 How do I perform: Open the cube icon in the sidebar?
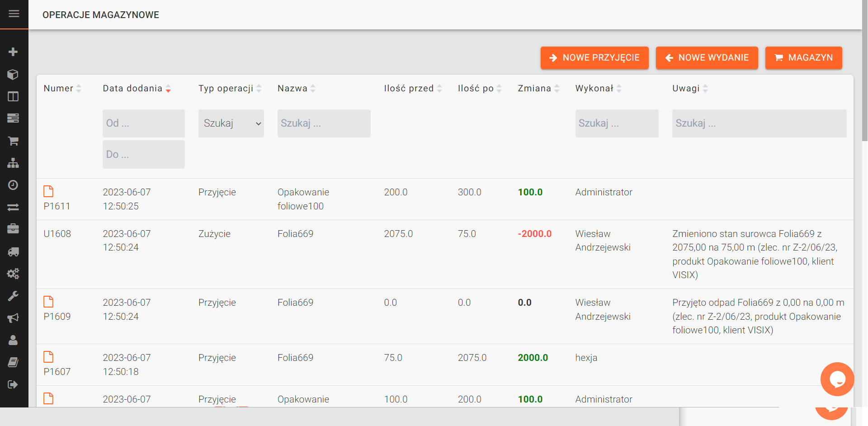pos(13,74)
